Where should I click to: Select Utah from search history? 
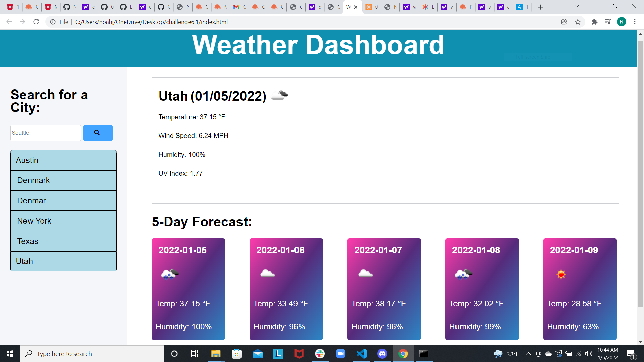coord(63,261)
